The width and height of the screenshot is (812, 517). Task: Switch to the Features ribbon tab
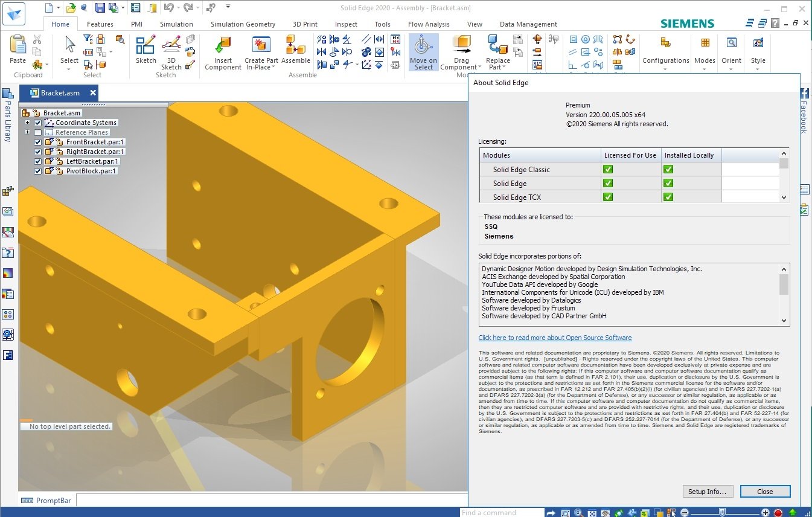point(100,24)
